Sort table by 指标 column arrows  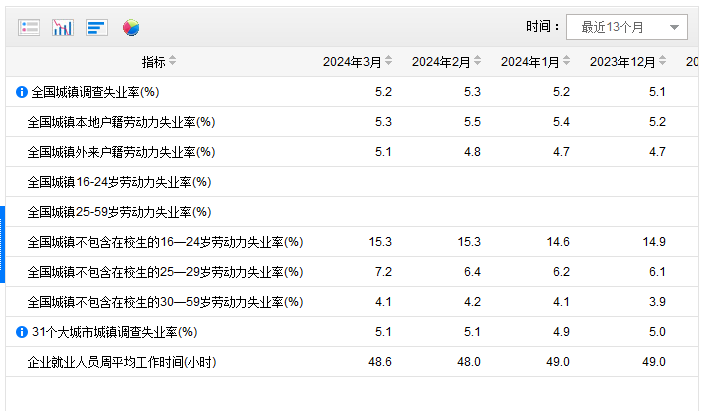tap(173, 62)
